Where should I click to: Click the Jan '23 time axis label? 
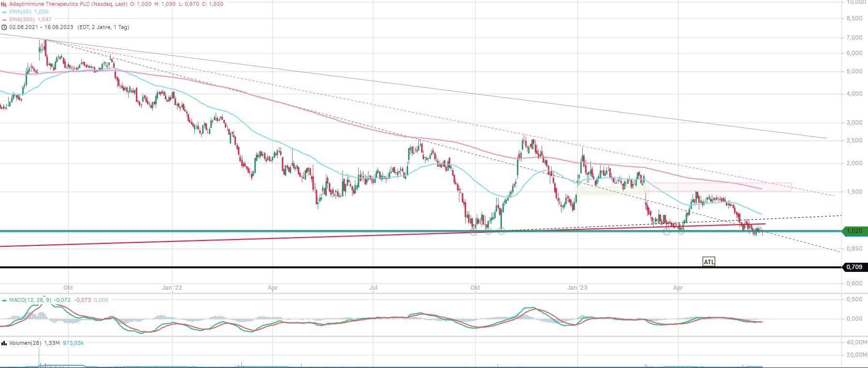(577, 288)
